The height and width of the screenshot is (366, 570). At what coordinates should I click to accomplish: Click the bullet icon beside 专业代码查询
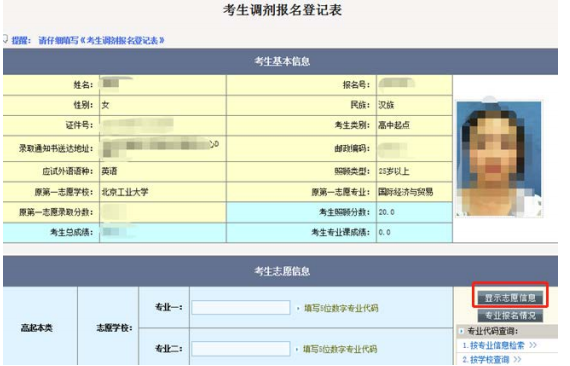click(x=462, y=331)
